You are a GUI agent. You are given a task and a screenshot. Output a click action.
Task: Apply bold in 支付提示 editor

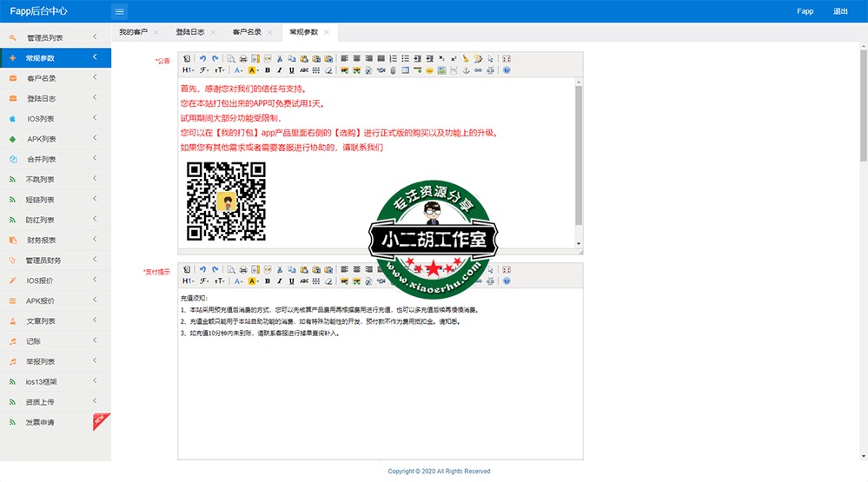268,281
